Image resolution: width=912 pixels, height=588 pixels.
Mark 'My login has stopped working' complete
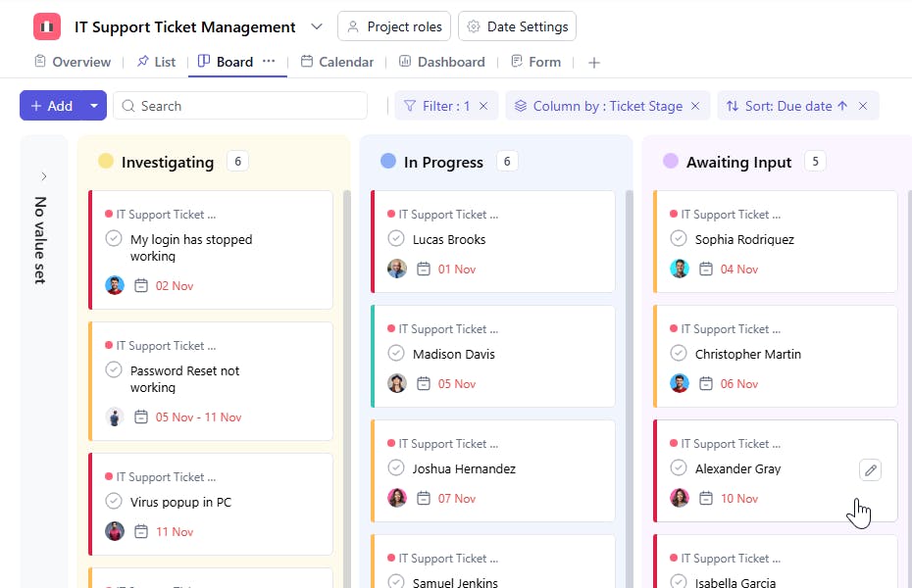(114, 238)
